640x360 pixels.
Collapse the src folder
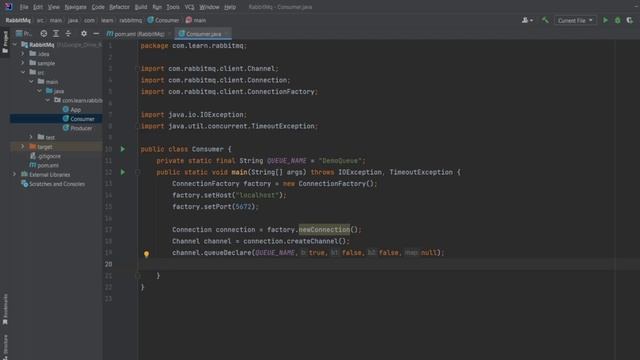point(23,72)
